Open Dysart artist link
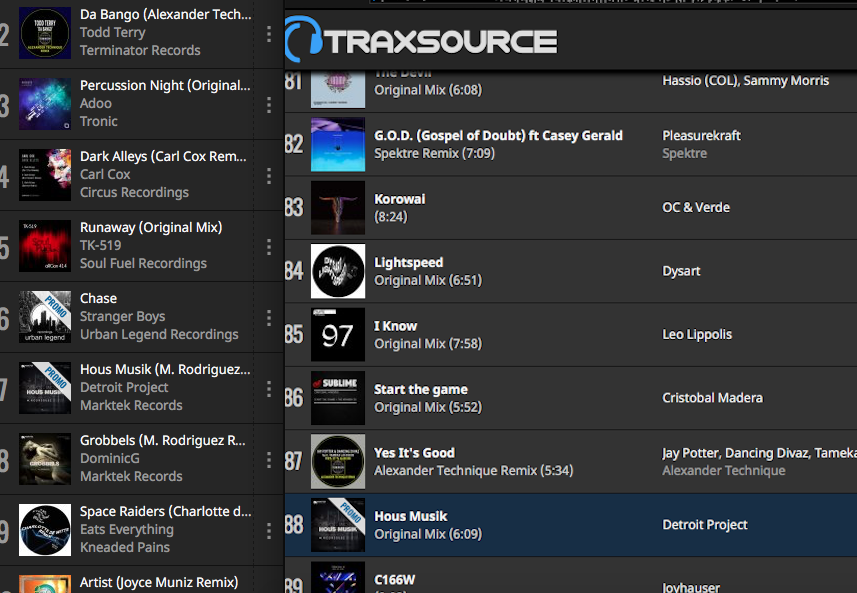Screen dimensions: 857x593 point(681,271)
